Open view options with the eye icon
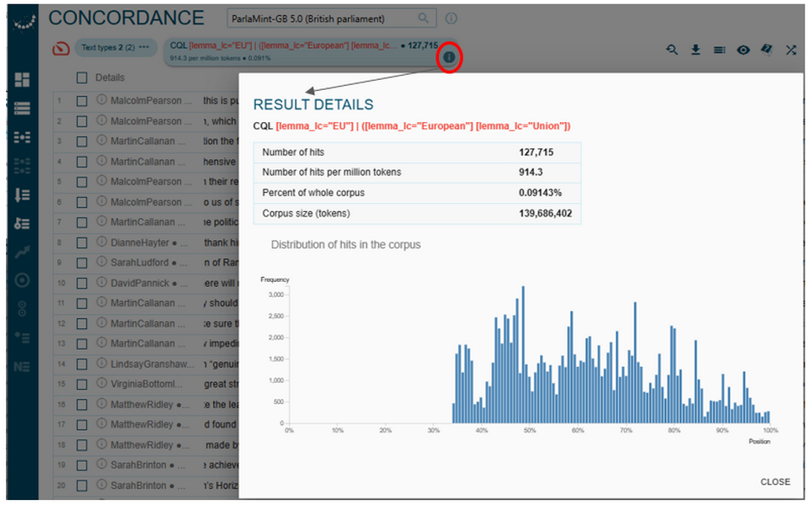The width and height of the screenshot is (812, 505). [743, 50]
